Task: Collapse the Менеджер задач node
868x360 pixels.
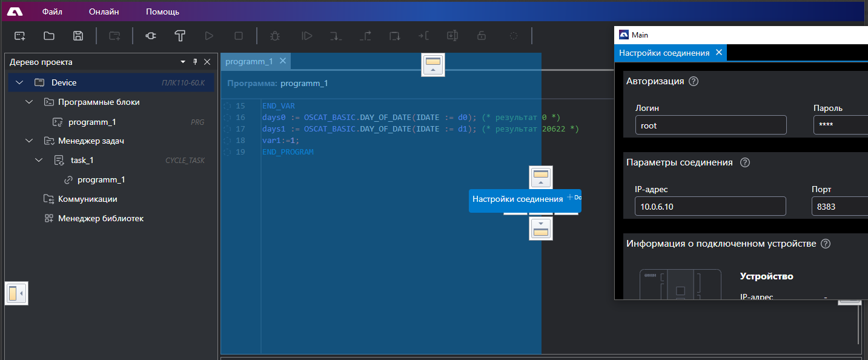Action: tap(29, 141)
